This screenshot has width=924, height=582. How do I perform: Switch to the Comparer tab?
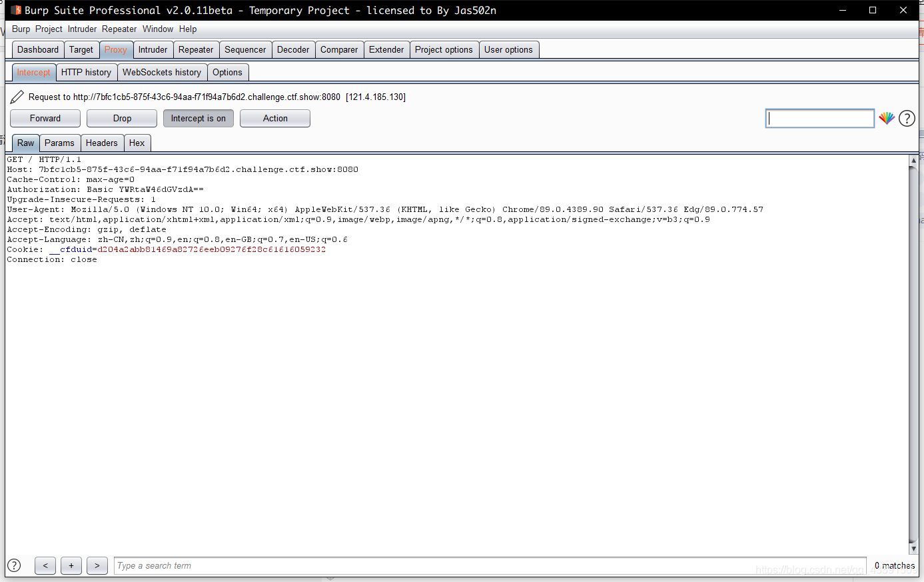click(339, 49)
